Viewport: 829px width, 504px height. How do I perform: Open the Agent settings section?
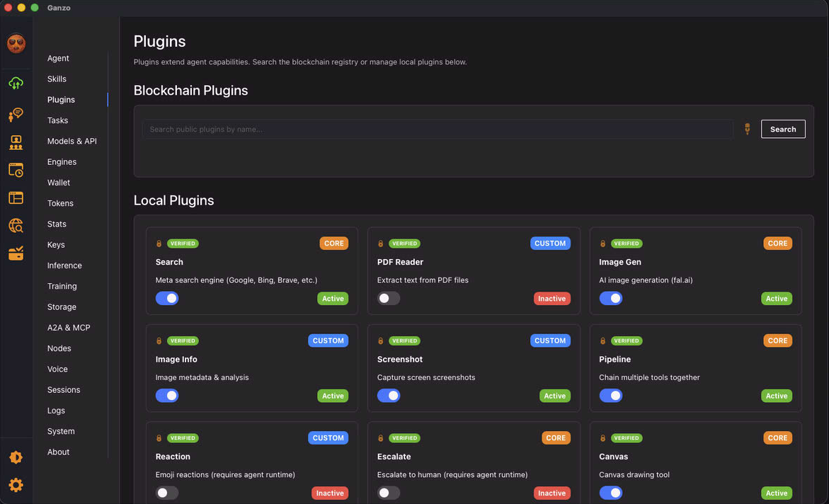(58, 58)
